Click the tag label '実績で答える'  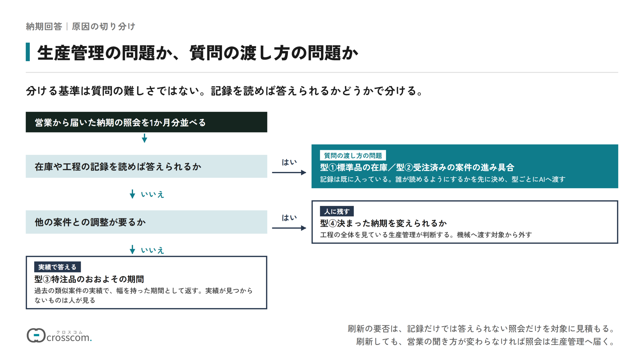(57, 267)
